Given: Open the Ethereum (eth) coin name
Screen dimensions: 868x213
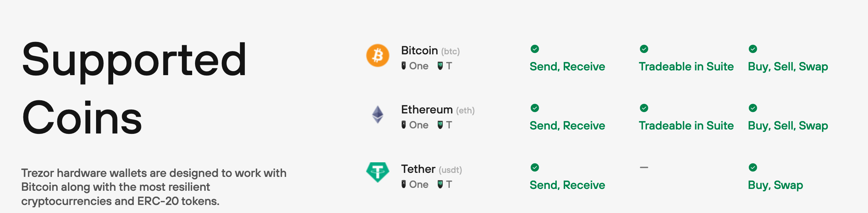Looking at the screenshot, I should tap(438, 110).
